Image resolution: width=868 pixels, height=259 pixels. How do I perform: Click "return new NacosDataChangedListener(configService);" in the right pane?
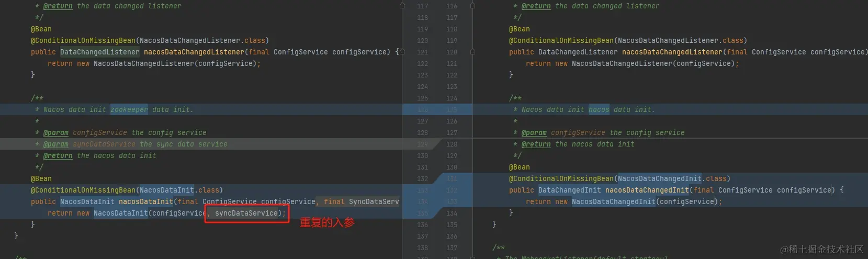[632, 63]
